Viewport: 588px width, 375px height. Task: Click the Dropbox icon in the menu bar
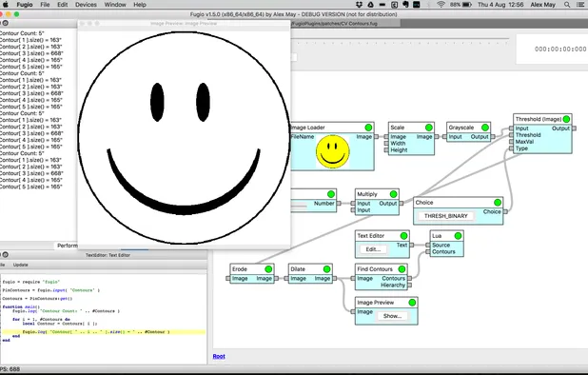click(359, 5)
